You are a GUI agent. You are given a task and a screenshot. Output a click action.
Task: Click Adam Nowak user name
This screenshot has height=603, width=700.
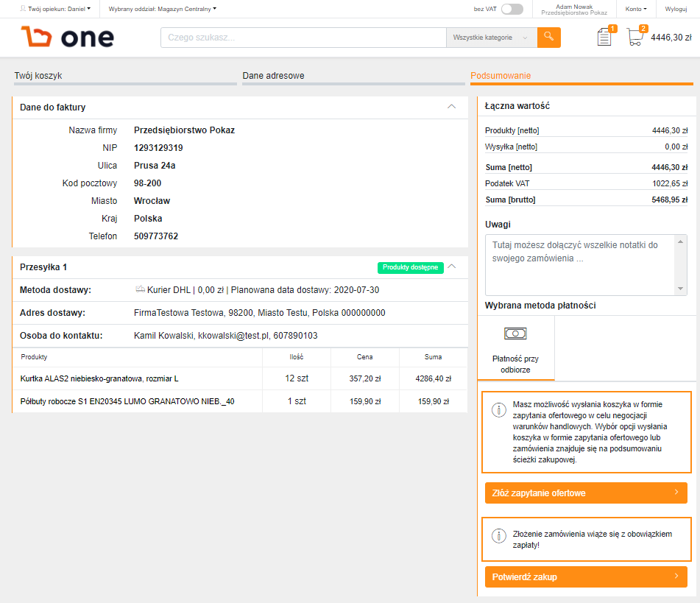pyautogui.click(x=574, y=6)
